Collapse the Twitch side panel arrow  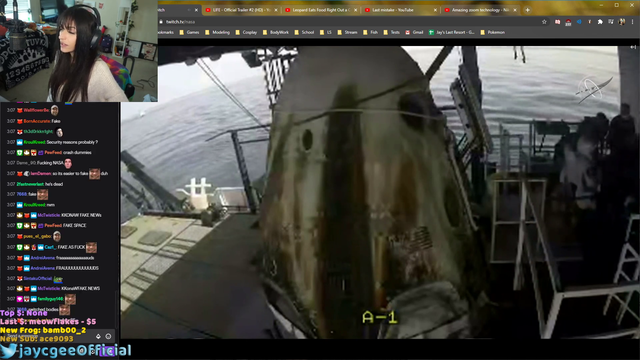pos(633,47)
